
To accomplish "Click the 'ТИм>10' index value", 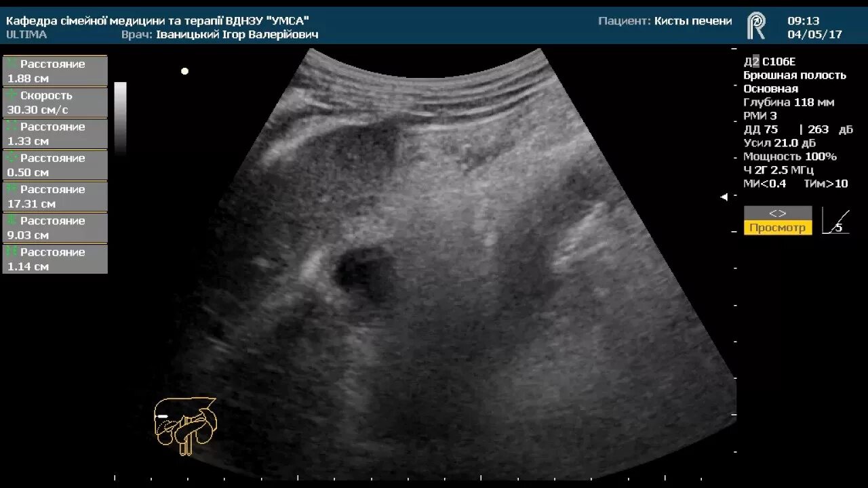I will 826,184.
